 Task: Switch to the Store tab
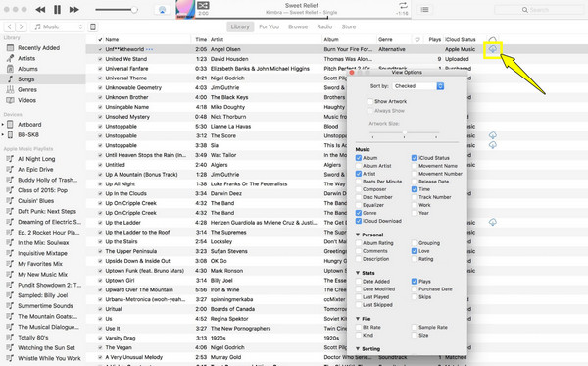click(x=348, y=26)
